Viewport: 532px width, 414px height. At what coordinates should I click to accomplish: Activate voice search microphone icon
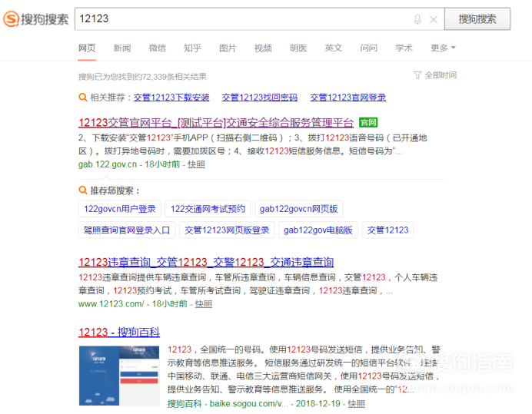(x=417, y=19)
